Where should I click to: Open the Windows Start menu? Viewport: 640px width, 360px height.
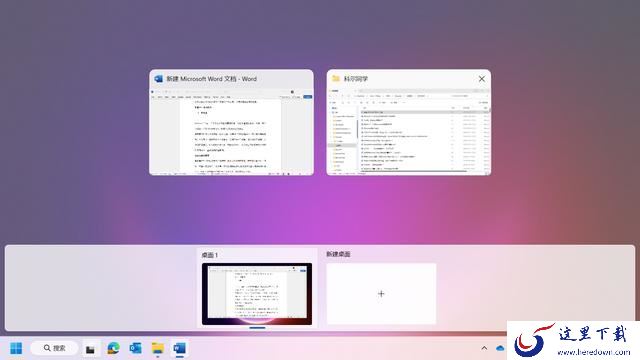(16, 348)
